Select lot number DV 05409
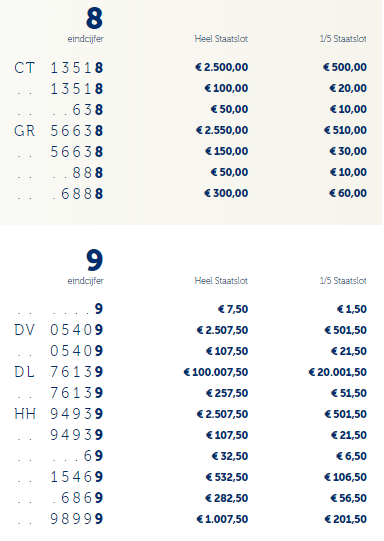The height and width of the screenshot is (541, 384). pyautogui.click(x=59, y=330)
